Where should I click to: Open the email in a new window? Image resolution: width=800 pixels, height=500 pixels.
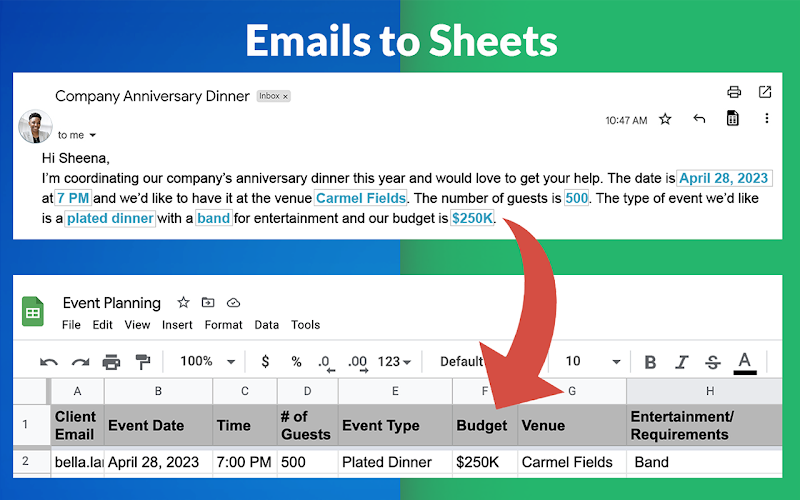click(x=764, y=92)
